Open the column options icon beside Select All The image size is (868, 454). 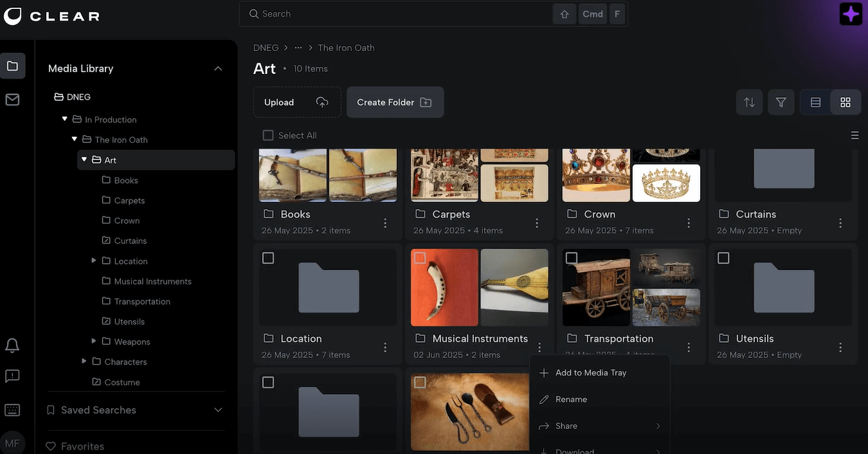(854, 136)
